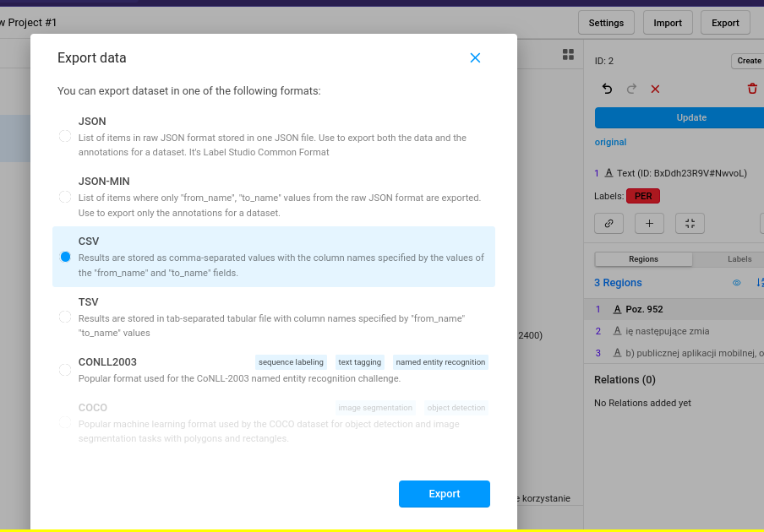764x532 pixels.
Task: Select the JSON-MIN export format radio
Action: point(65,197)
